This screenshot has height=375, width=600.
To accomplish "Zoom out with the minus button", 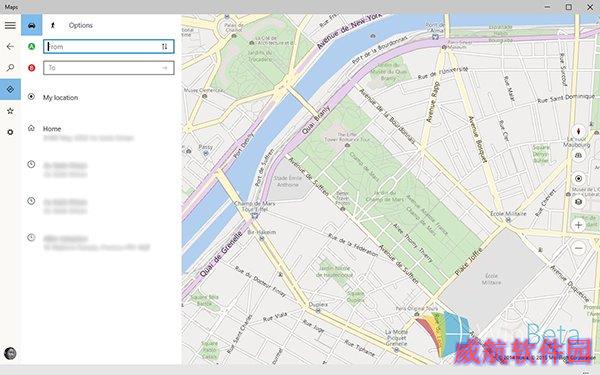I will (x=579, y=248).
